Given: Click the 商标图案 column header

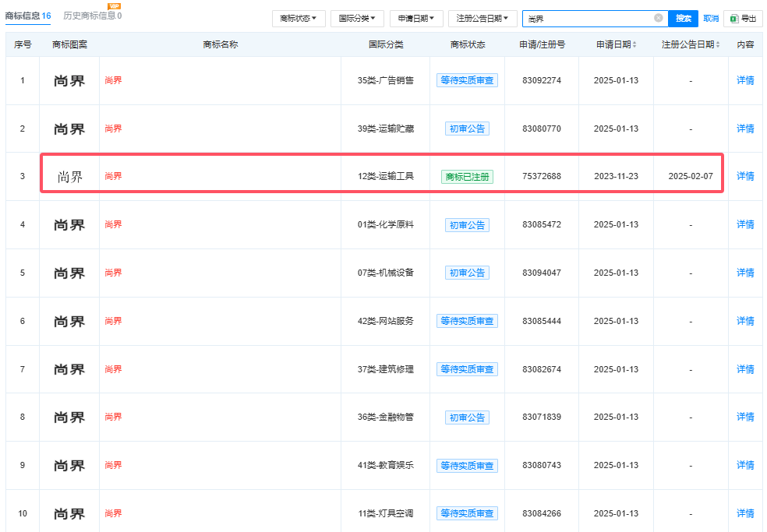Looking at the screenshot, I should 69,44.
